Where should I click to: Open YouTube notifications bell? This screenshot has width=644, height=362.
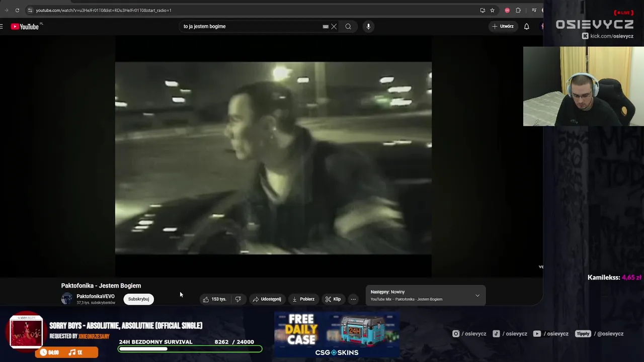[526, 27]
